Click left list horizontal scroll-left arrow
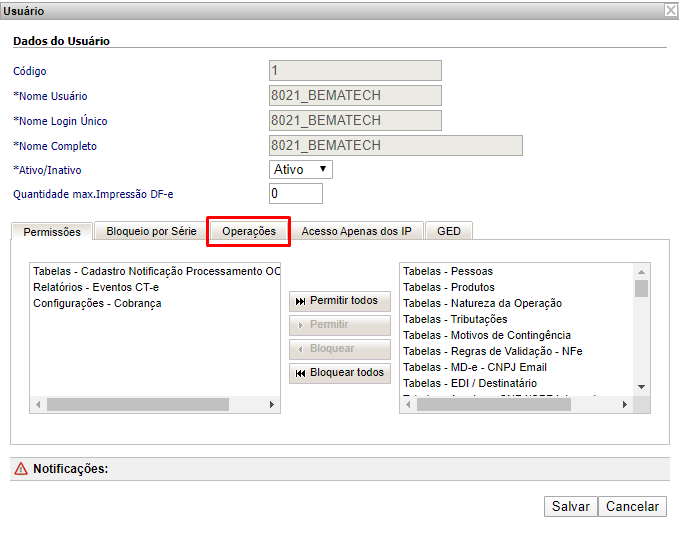679x555 pixels. [38, 404]
